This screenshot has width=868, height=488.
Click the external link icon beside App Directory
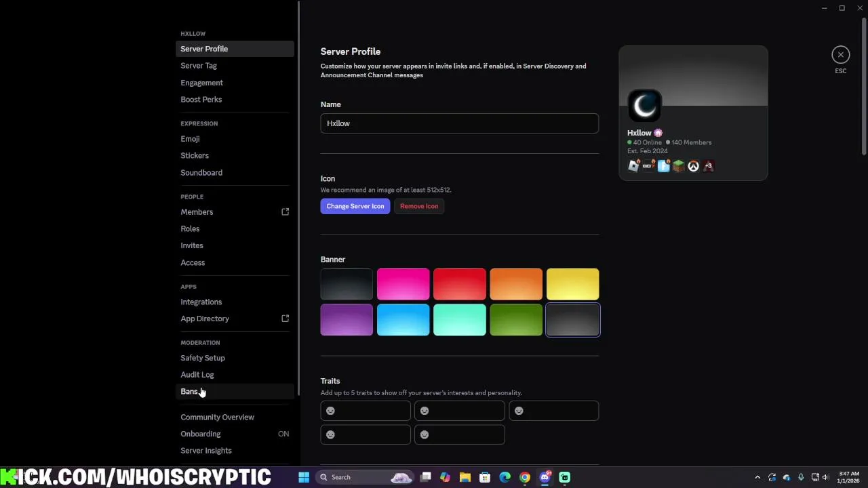(285, 319)
